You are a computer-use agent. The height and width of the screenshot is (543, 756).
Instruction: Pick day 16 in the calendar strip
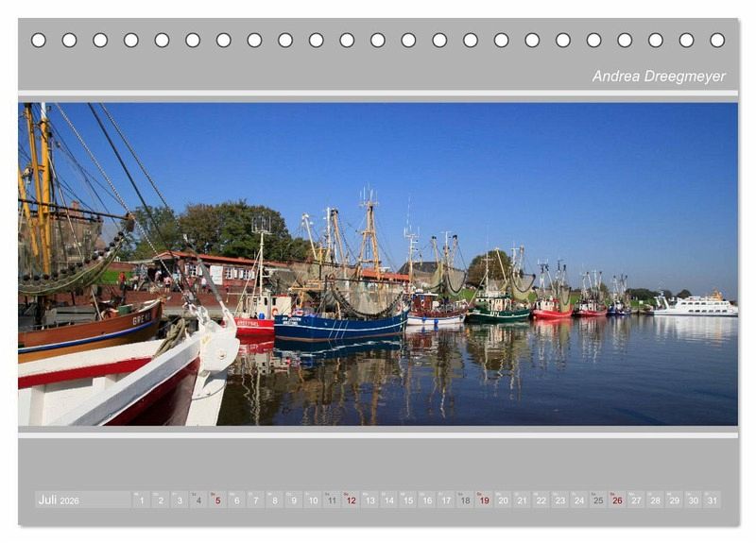click(427, 500)
